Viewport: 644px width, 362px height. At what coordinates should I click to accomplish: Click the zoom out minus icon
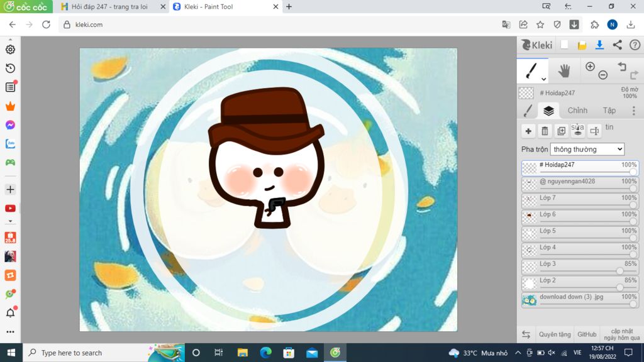pos(603,75)
